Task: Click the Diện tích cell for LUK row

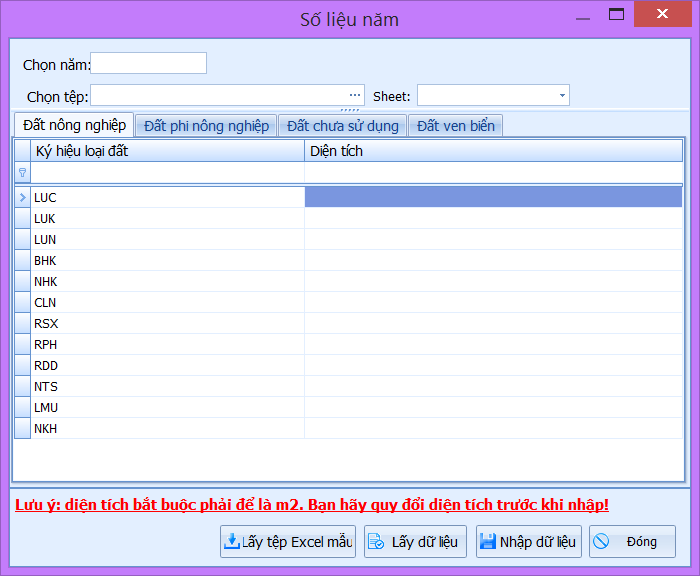Action: [493, 219]
